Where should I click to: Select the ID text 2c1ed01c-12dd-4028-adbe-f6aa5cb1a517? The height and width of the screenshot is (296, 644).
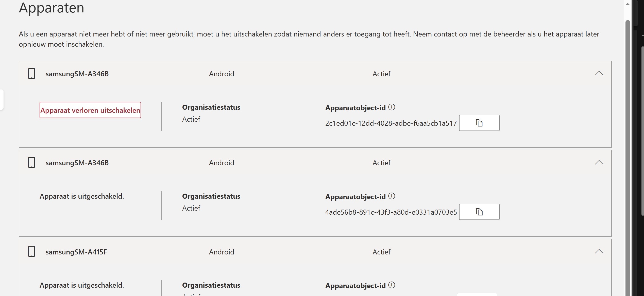(x=391, y=123)
